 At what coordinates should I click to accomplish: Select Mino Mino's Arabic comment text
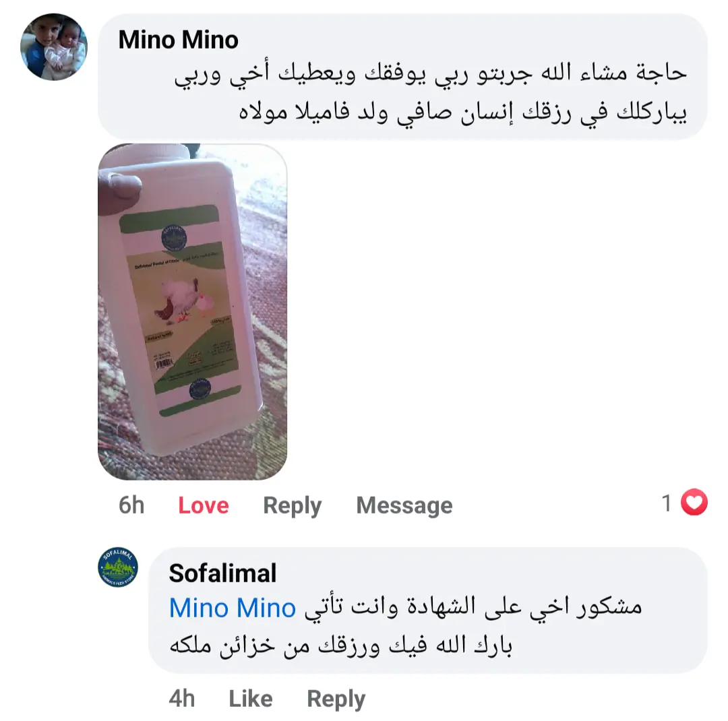430,92
